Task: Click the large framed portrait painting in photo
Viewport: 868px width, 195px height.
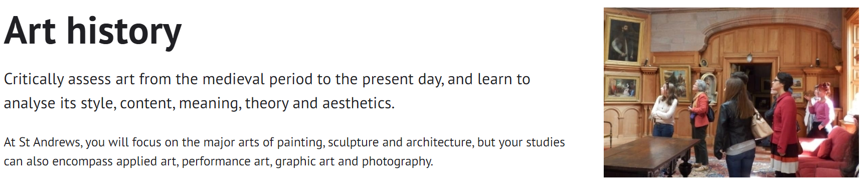Action: (x=624, y=40)
